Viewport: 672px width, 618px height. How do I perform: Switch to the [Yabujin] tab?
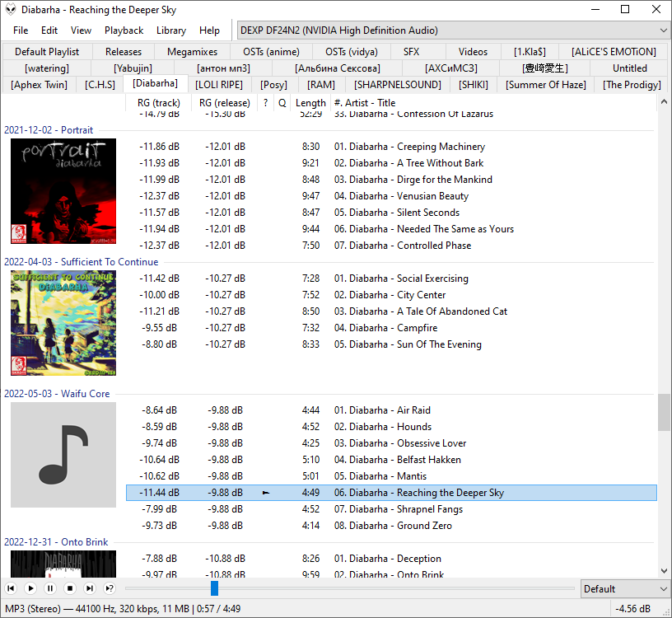pyautogui.click(x=133, y=68)
